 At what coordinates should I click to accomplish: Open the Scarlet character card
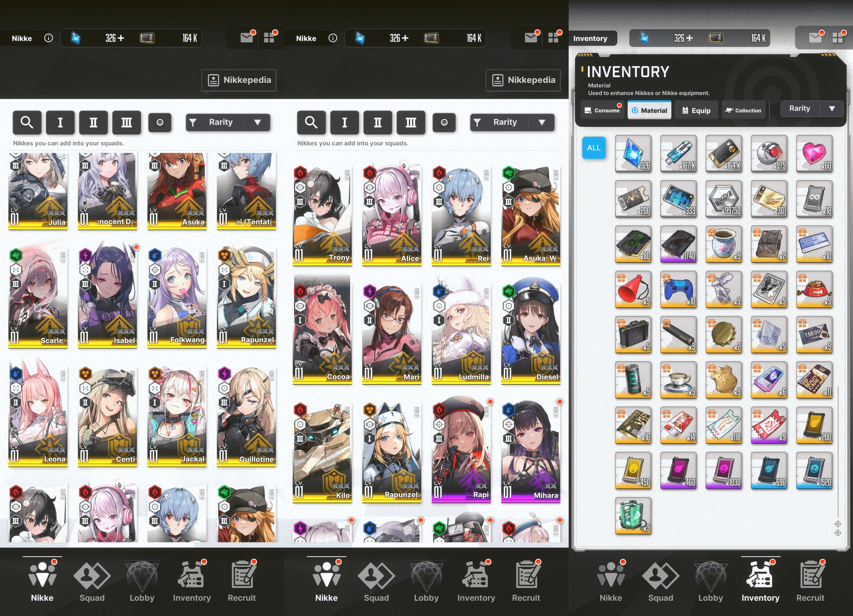point(38,298)
